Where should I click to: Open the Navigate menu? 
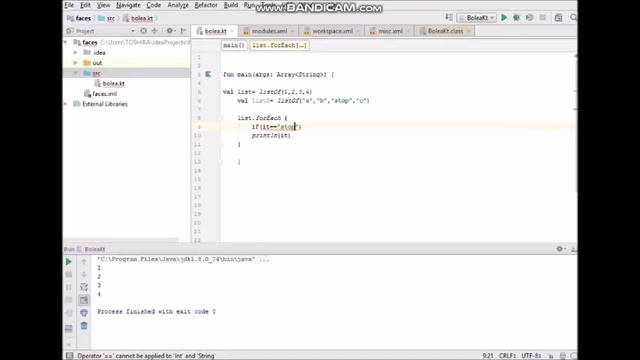128,5
